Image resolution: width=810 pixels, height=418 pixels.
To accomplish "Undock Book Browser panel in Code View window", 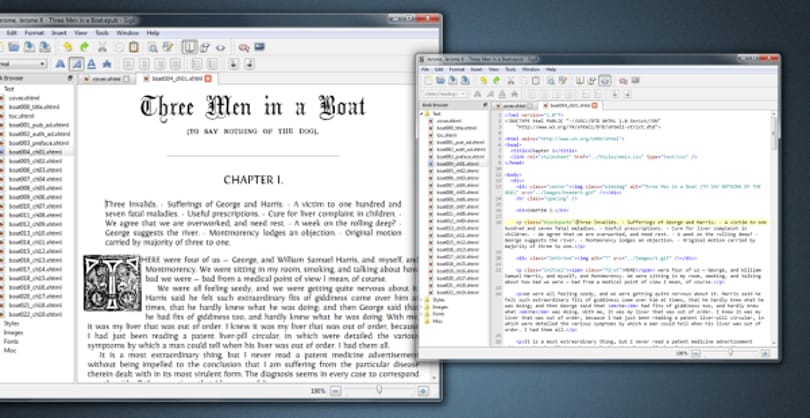I will (x=485, y=105).
